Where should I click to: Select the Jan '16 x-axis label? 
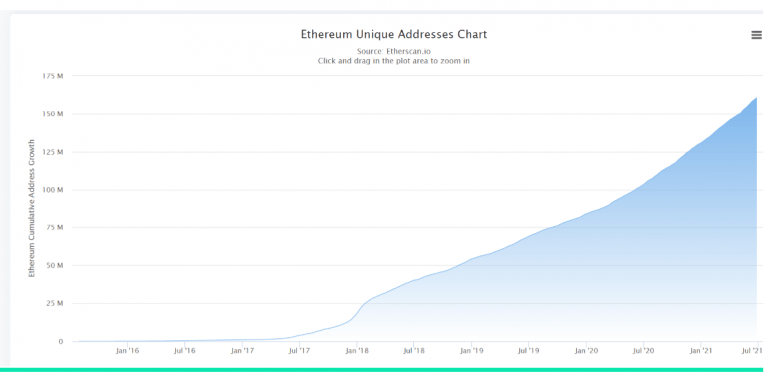pyautogui.click(x=127, y=351)
